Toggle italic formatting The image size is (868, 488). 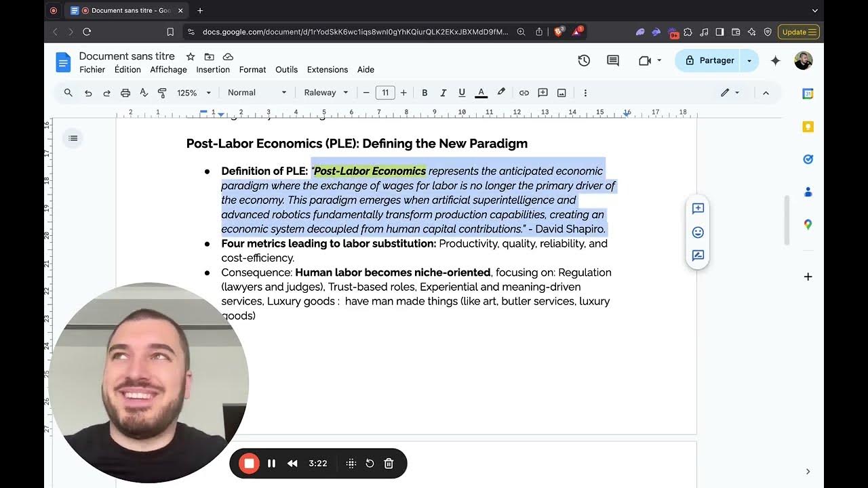[443, 93]
